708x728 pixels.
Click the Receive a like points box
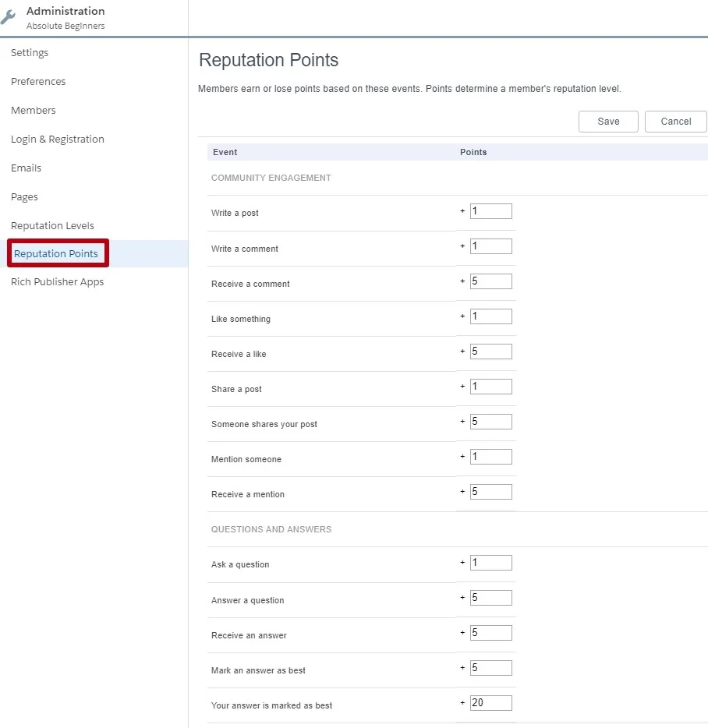click(x=490, y=351)
